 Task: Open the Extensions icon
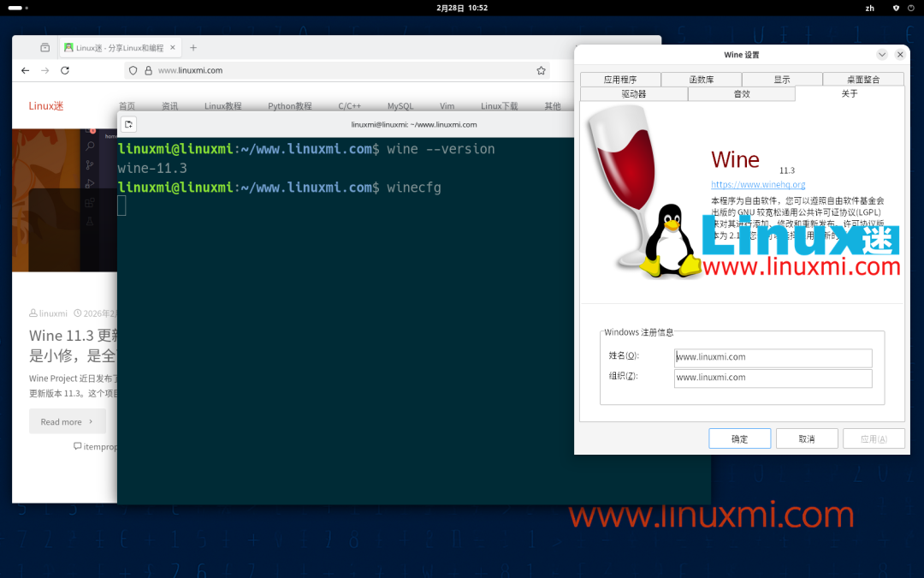point(89,204)
